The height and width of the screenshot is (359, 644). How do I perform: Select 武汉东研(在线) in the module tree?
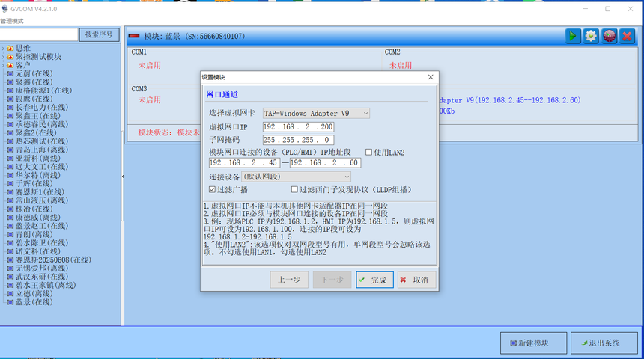click(42, 277)
